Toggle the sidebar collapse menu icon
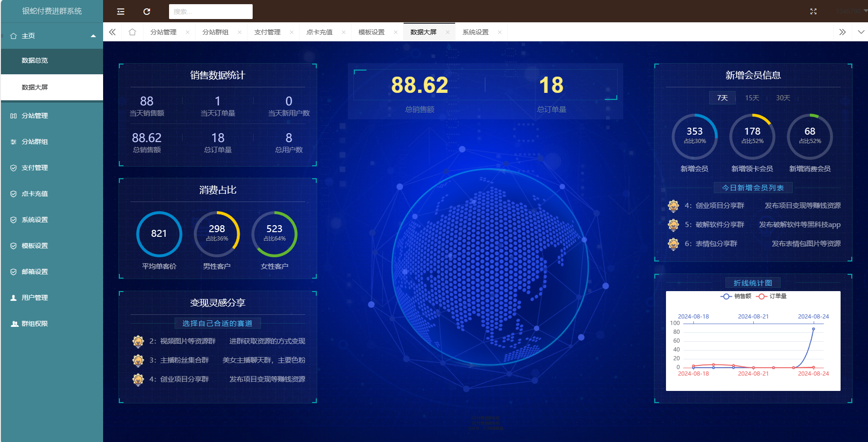 [121, 12]
